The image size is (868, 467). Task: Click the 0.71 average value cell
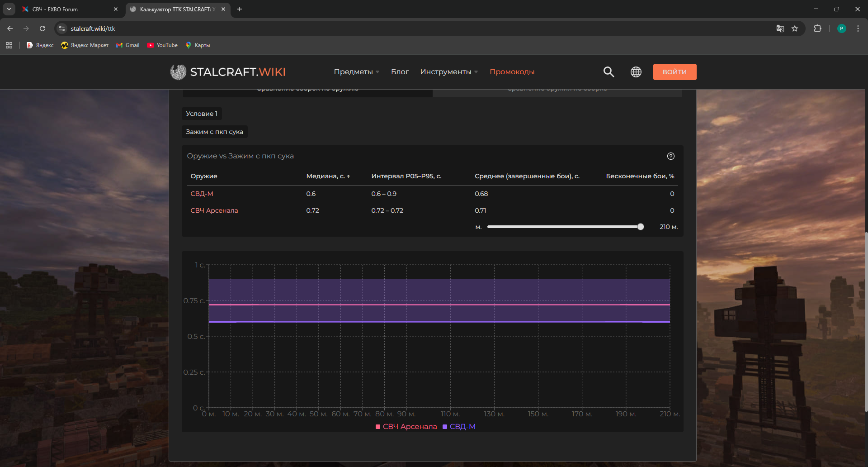tap(481, 210)
